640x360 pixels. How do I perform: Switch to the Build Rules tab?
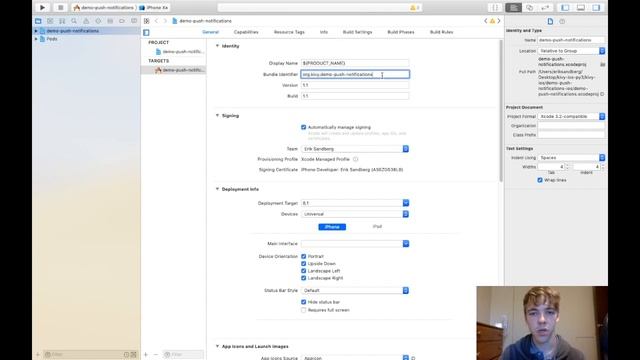point(442,32)
